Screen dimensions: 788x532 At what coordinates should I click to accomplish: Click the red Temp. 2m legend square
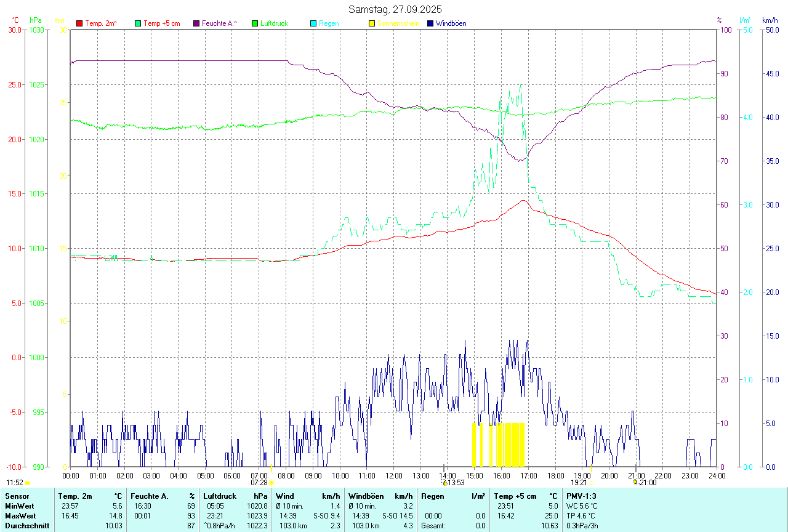pyautogui.click(x=79, y=23)
